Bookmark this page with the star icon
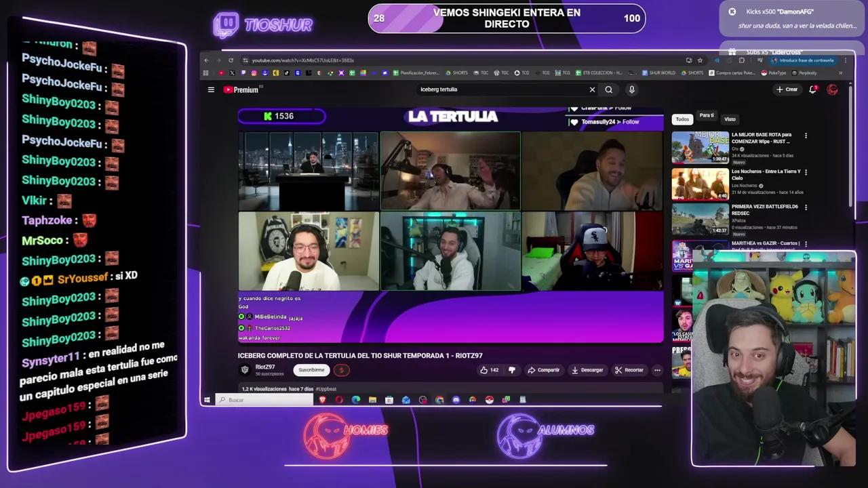The width and height of the screenshot is (868, 488). (701, 60)
